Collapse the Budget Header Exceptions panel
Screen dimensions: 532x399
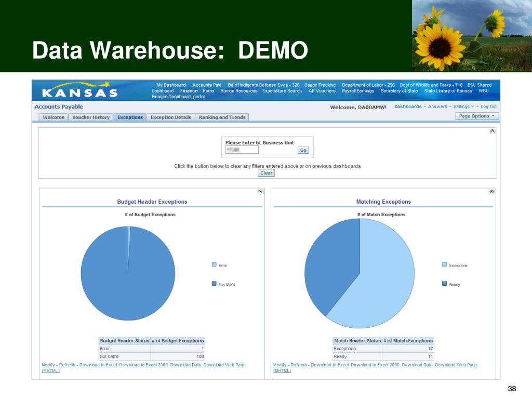[260, 192]
